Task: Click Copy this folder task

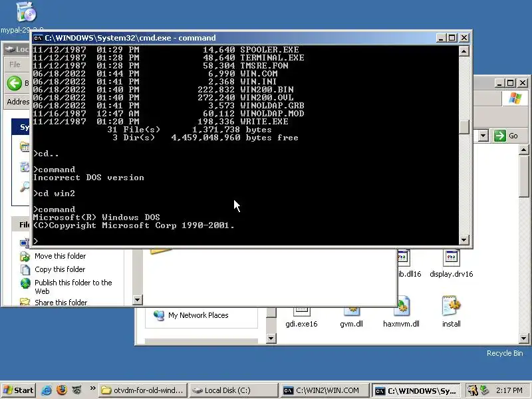Action: click(x=60, y=269)
